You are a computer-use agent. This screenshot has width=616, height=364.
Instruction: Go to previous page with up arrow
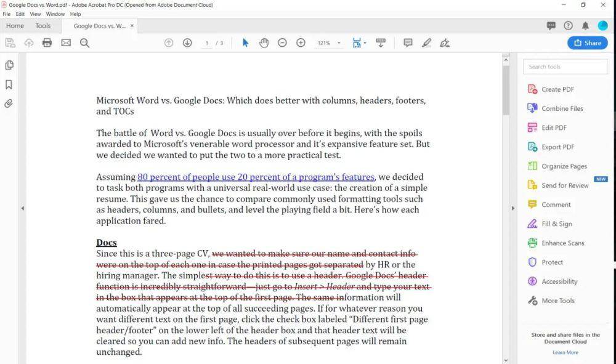tap(169, 42)
